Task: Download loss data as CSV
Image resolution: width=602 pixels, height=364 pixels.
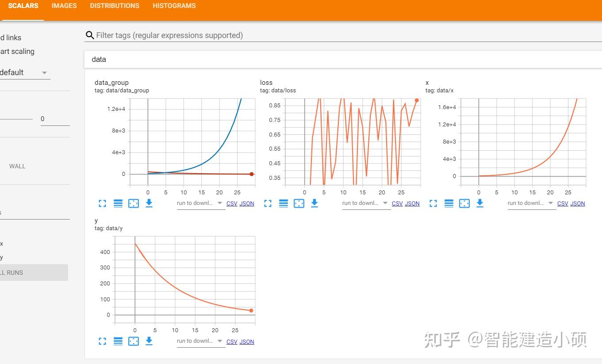Action: [x=397, y=203]
